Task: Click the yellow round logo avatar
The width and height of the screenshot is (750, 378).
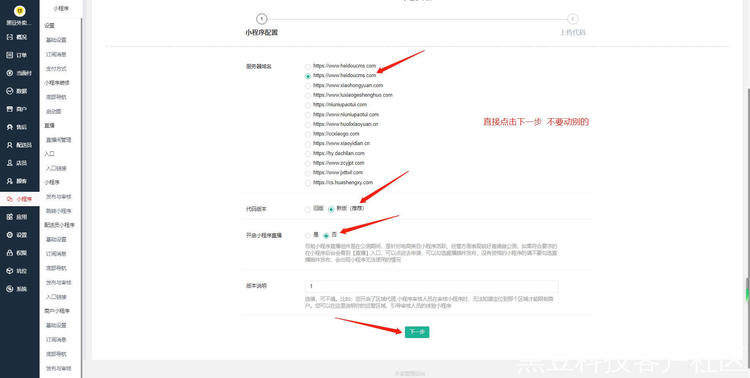Action: click(20, 11)
